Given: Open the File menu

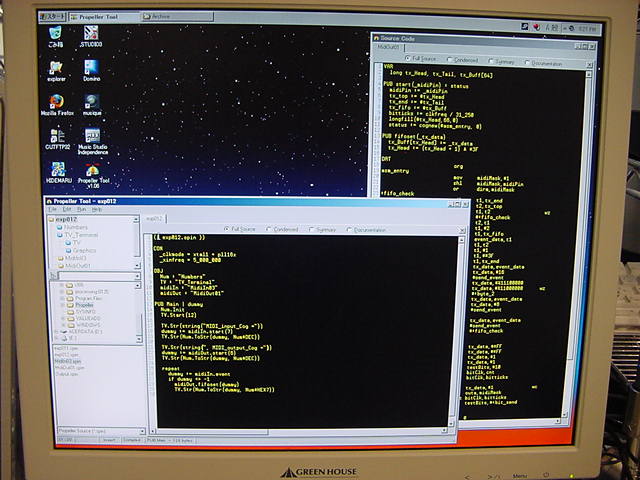Looking at the screenshot, I should [53, 209].
